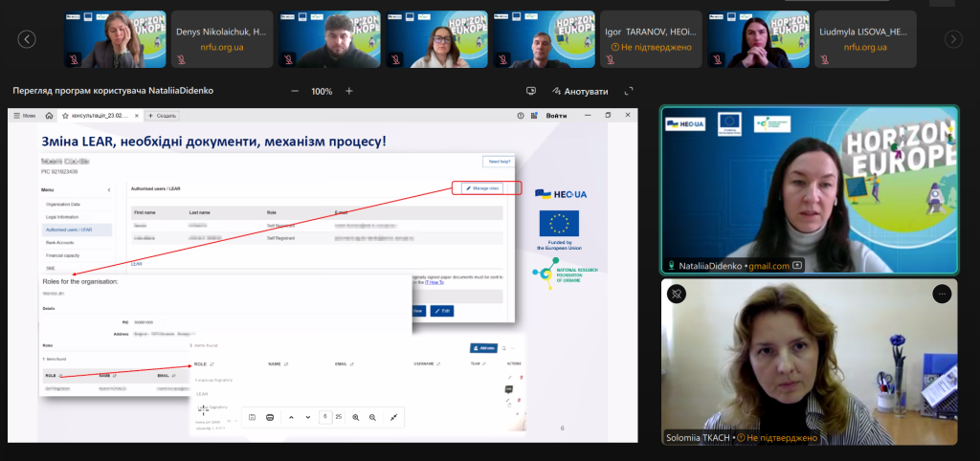This screenshot has height=461, width=980.
Task: Expand shared screen to full screen
Action: [x=629, y=91]
